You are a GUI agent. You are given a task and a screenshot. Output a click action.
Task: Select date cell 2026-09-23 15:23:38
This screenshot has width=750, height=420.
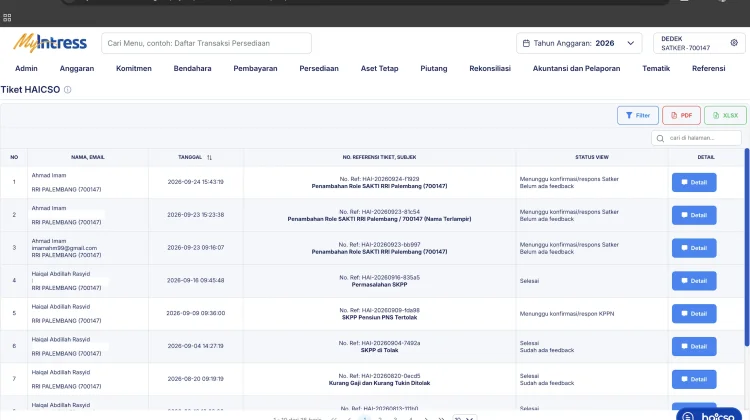pos(195,215)
